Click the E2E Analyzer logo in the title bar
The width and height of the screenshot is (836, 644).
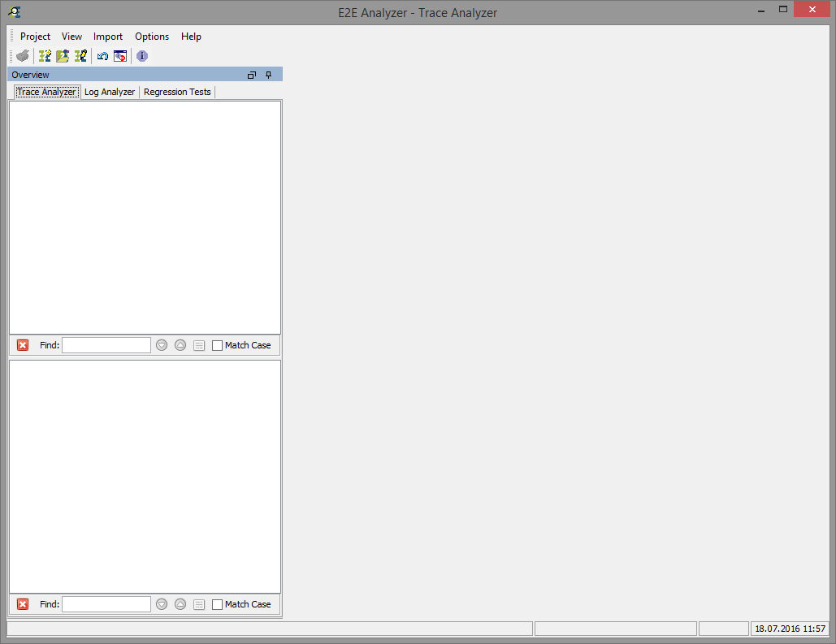[13, 11]
